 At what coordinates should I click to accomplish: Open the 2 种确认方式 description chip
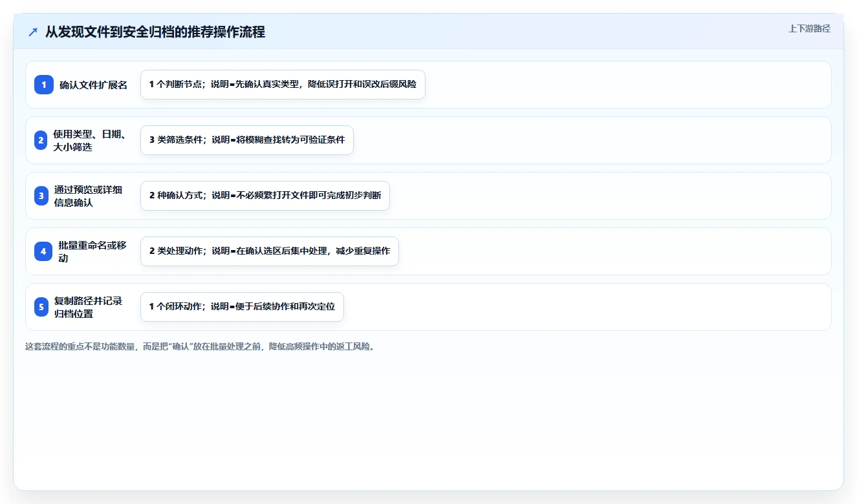point(265,196)
